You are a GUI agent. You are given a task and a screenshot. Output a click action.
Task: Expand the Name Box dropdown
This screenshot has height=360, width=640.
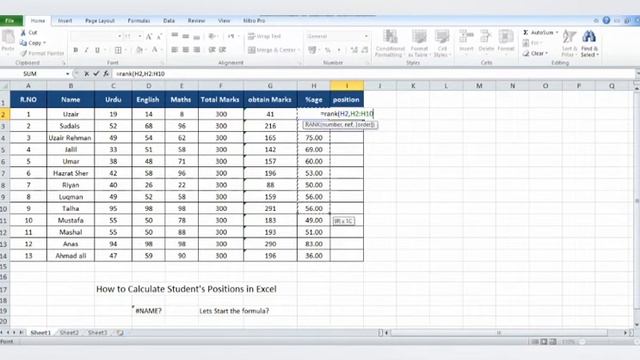(x=67, y=74)
